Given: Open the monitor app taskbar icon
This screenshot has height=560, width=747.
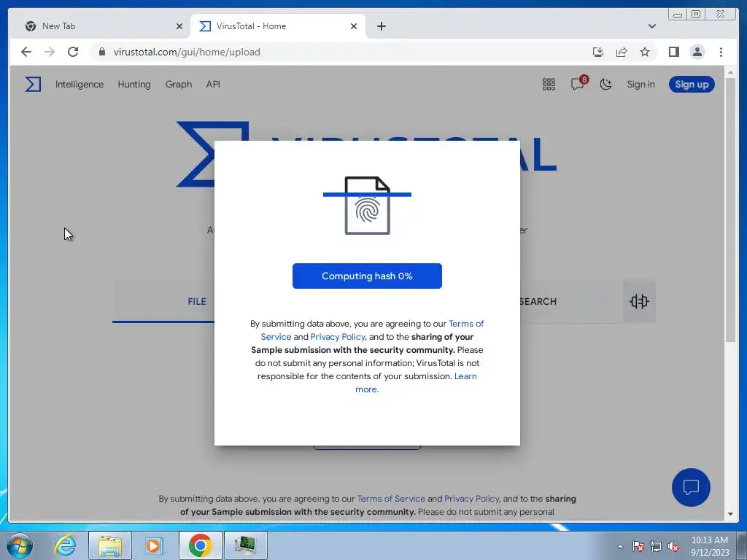Looking at the screenshot, I should [x=245, y=545].
